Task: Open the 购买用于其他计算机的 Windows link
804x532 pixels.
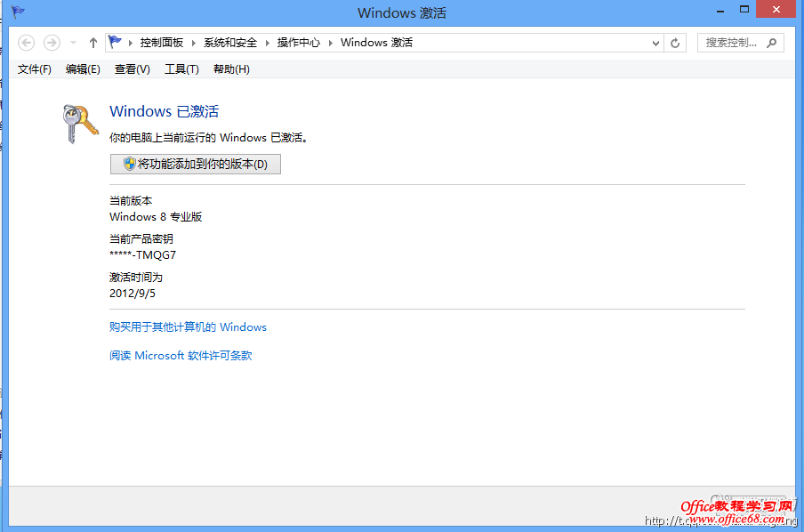Action: click(x=187, y=326)
